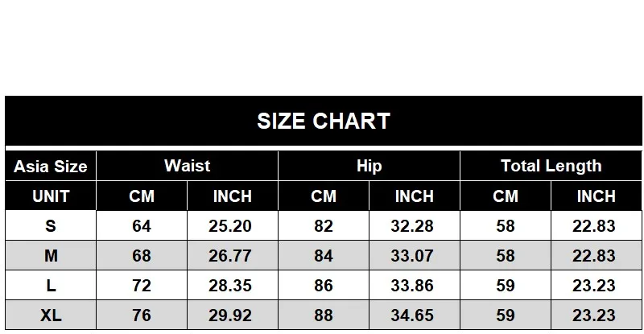This screenshot has width=644, height=334.
Task: Select the XL size row label
Action: pos(51,315)
